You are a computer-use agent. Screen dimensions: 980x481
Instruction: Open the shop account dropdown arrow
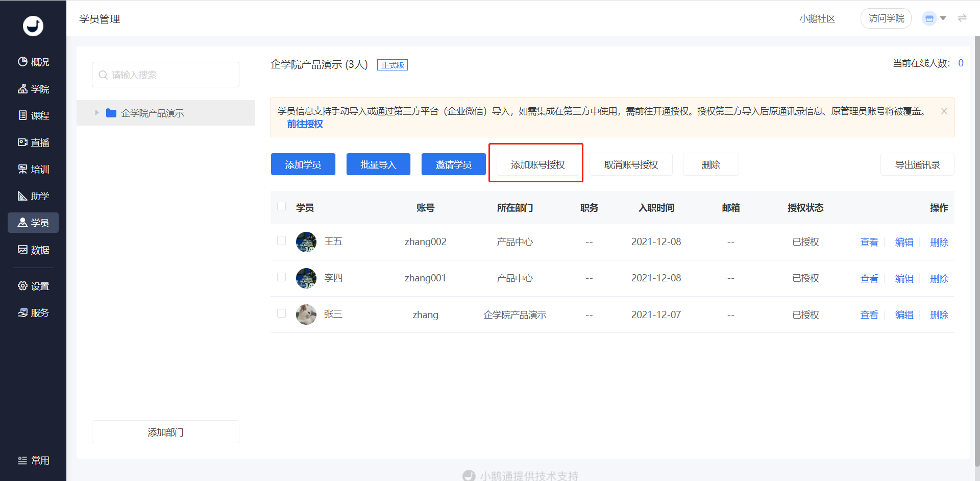[943, 18]
